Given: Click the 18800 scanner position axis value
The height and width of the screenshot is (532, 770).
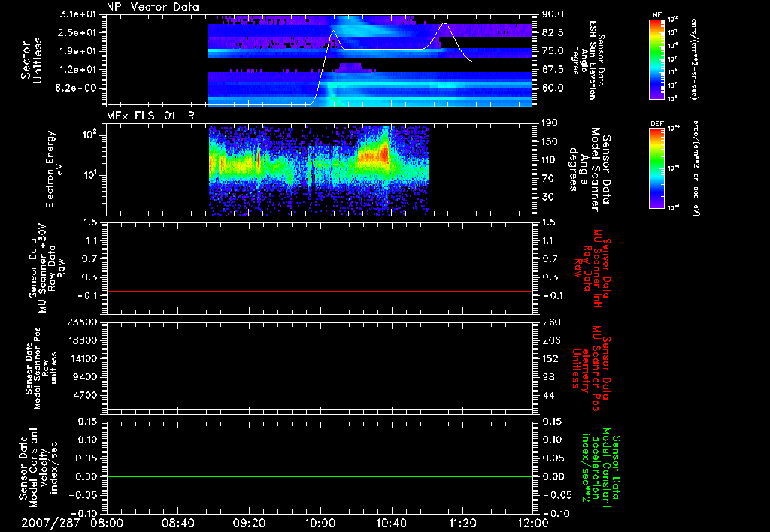Looking at the screenshot, I should 81,340.
